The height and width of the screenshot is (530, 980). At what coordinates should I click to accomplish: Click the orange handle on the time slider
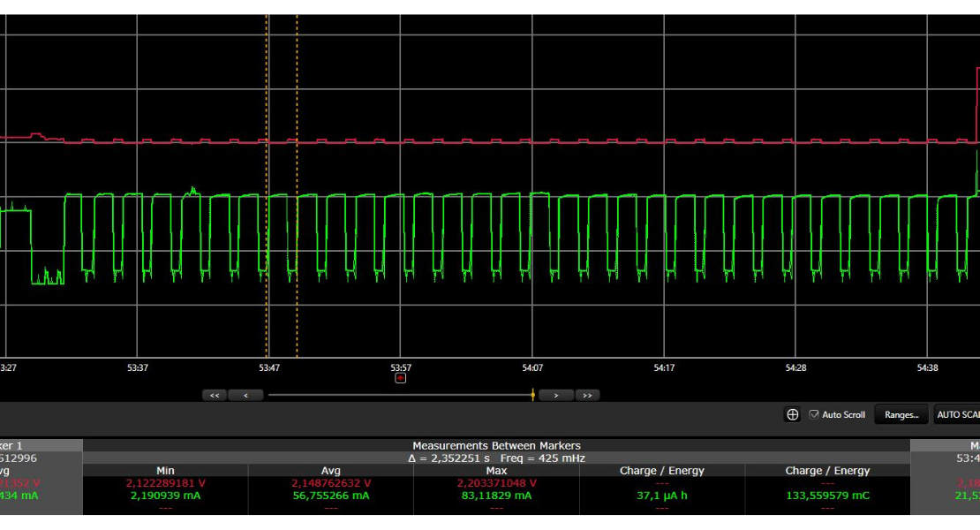(x=532, y=396)
